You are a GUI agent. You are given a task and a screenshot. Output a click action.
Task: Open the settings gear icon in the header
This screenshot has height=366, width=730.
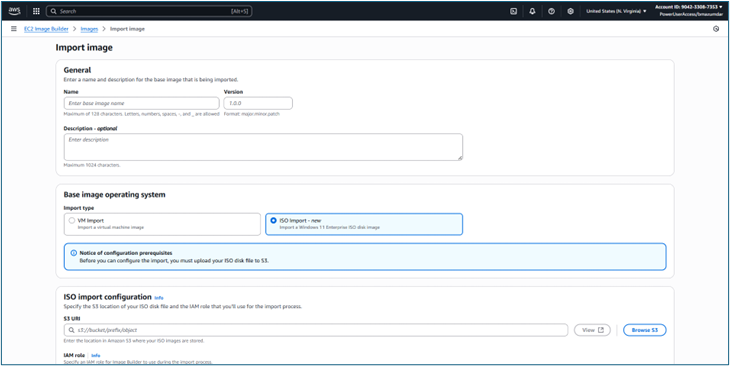pos(571,11)
